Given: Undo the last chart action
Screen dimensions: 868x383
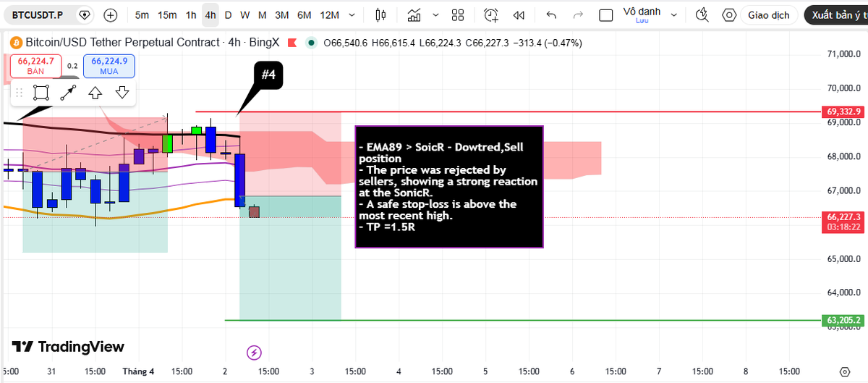Looking at the screenshot, I should [551, 14].
